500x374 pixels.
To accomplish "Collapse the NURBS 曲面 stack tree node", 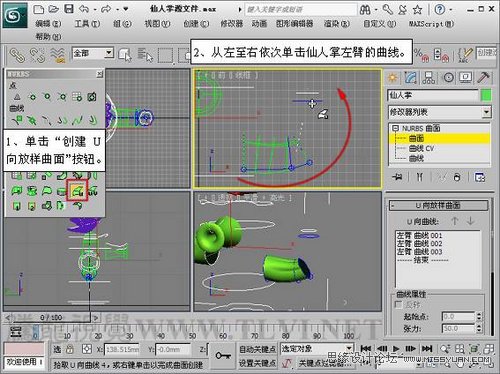I will click(x=395, y=128).
